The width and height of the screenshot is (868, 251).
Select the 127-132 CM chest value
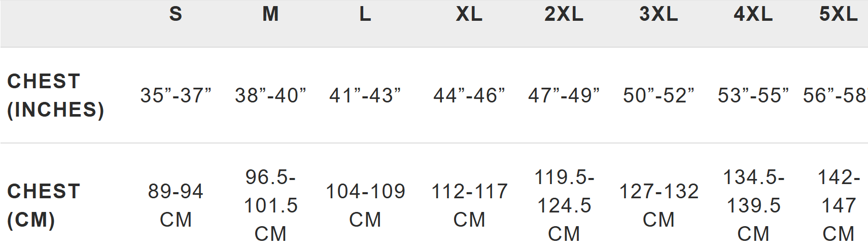[x=658, y=205]
